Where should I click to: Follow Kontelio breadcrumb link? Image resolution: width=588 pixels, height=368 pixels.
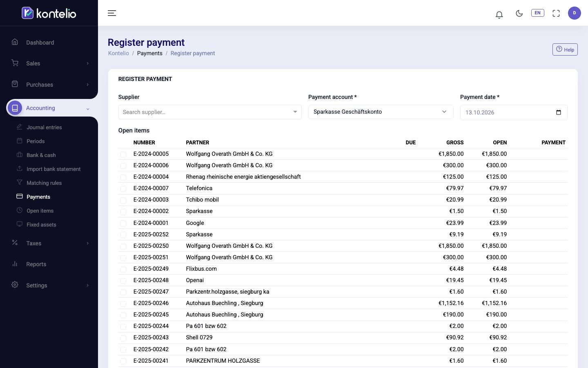[118, 53]
